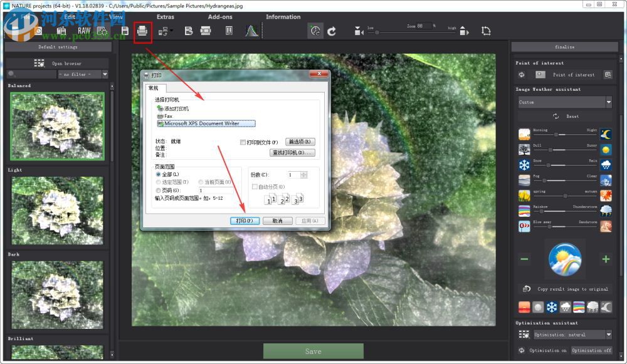
Task: Open the Extras menu
Action: (165, 17)
